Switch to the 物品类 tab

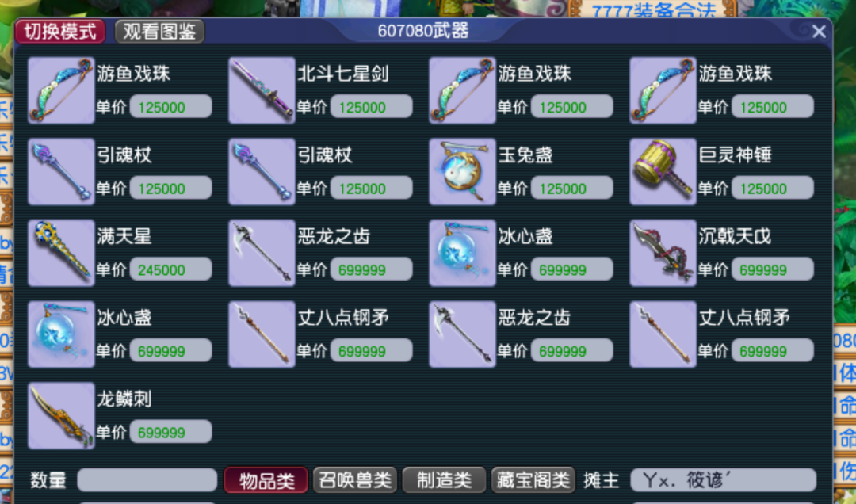click(x=266, y=480)
